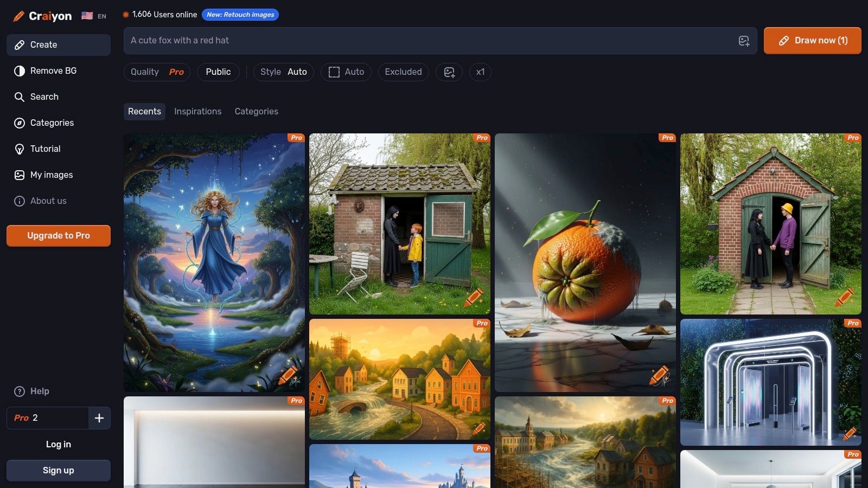Open the Help section
The width and height of the screenshot is (868, 488).
tap(39, 391)
